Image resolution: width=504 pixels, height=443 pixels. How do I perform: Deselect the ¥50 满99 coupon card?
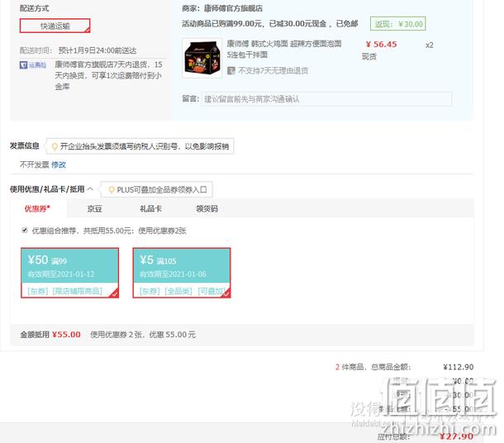(69, 273)
